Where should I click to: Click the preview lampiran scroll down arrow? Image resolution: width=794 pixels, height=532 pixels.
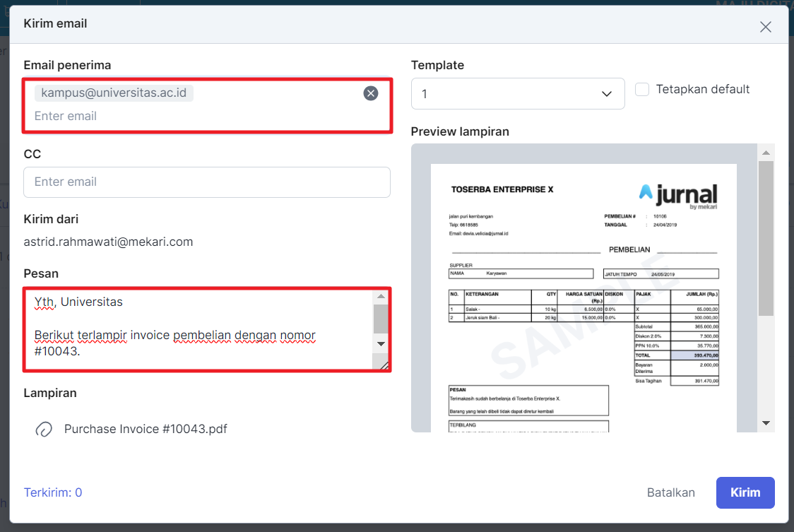[x=766, y=423]
